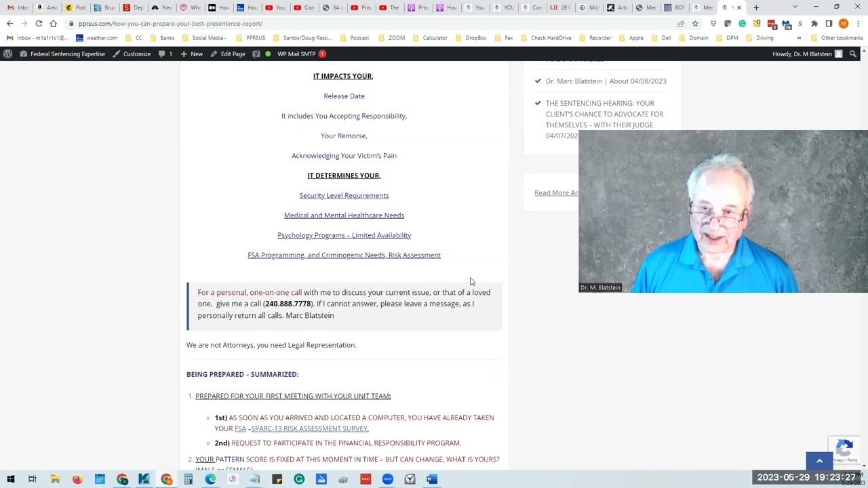Image resolution: width=868 pixels, height=488 pixels.
Task: Close the current active tab
Action: click(x=739, y=7)
